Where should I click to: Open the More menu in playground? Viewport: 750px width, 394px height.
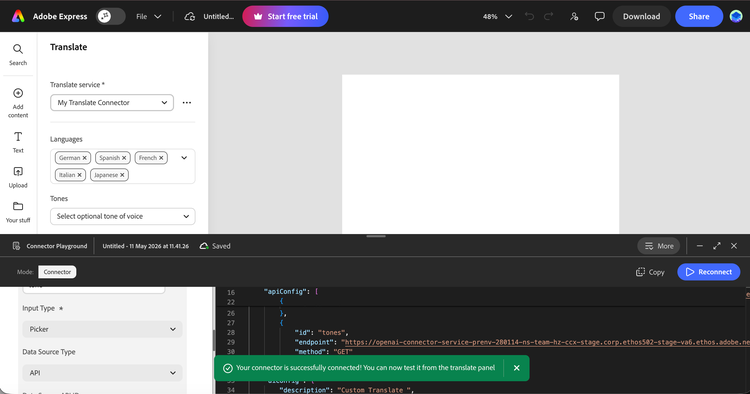(x=659, y=246)
